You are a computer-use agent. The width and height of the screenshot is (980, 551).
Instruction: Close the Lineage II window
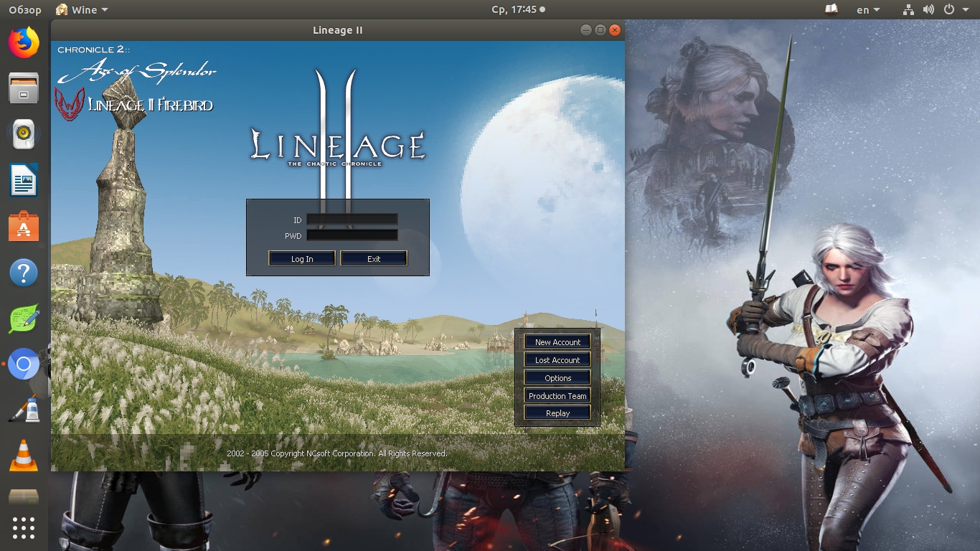615,30
